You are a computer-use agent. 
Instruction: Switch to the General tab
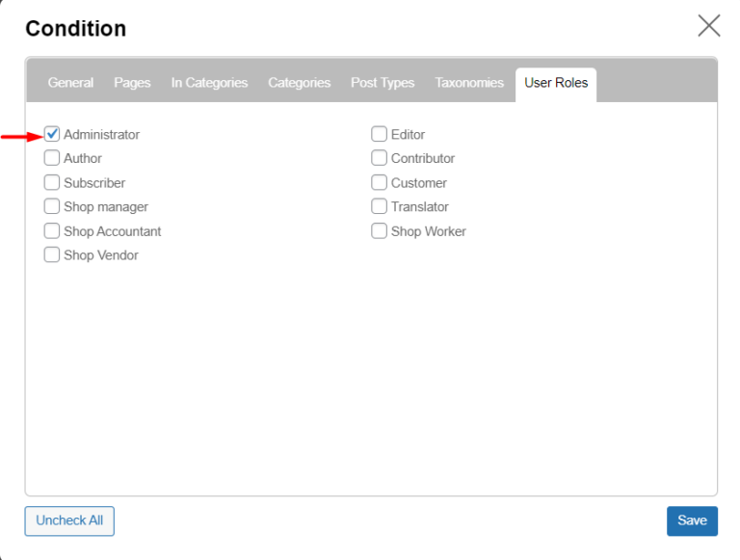pyautogui.click(x=70, y=83)
